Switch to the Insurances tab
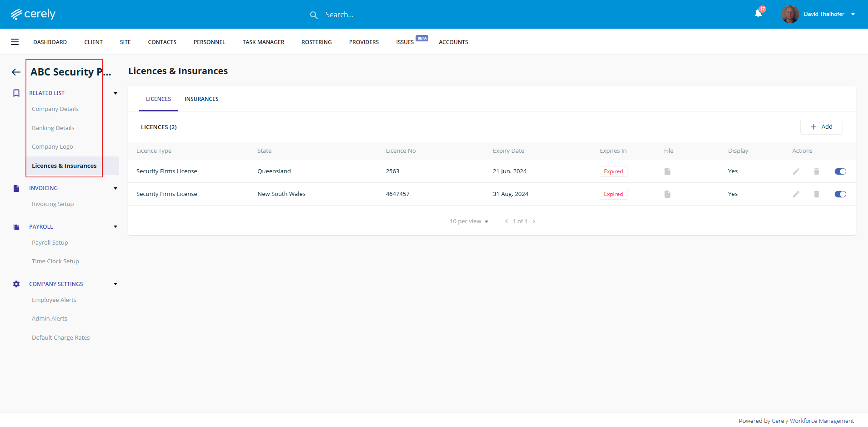Image resolution: width=868 pixels, height=427 pixels. coord(201,99)
